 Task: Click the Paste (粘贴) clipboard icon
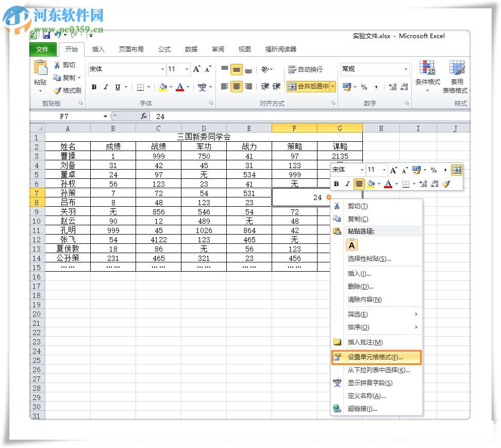(40, 69)
